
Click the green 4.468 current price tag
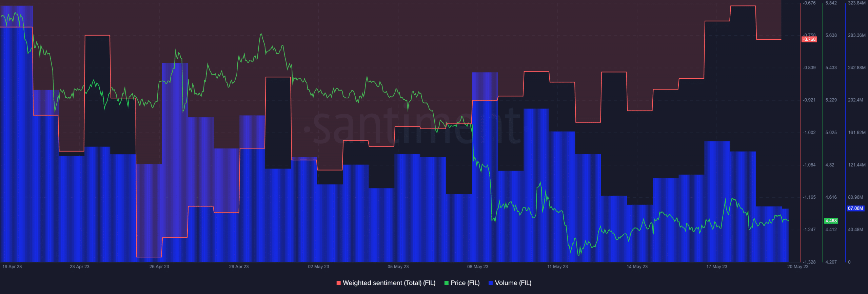coord(831,221)
